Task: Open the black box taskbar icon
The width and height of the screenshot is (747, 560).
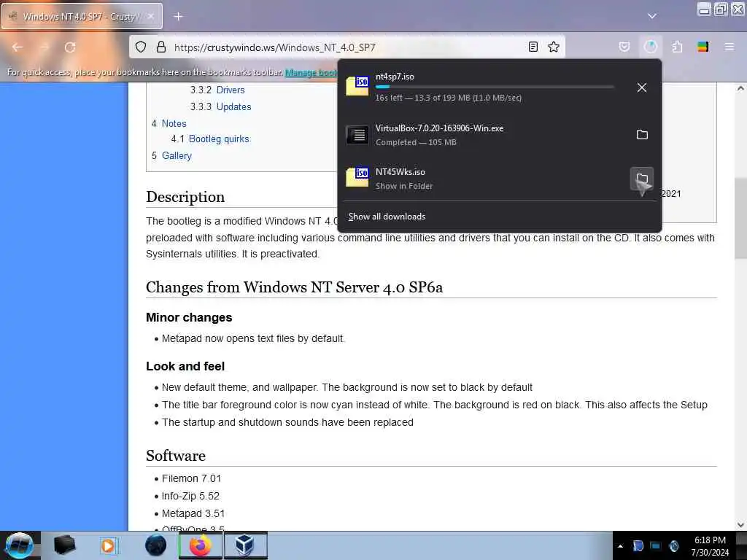Action: 64,545
